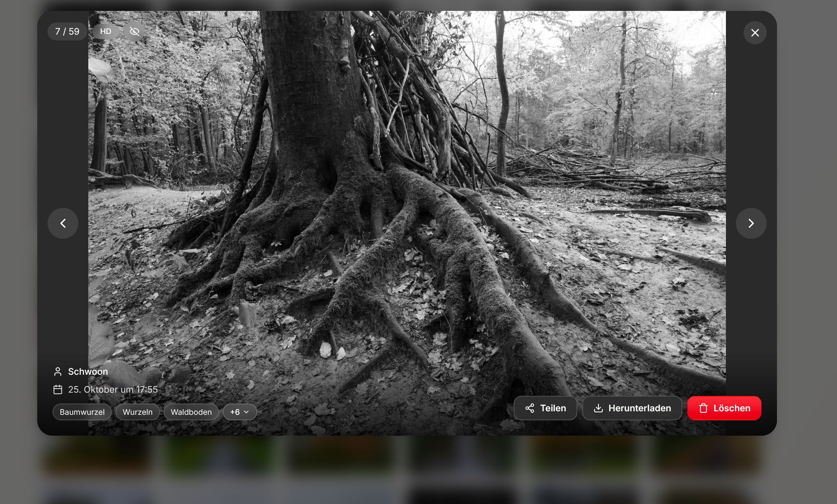
Task: Select the Wurzeln tag
Action: (138, 412)
